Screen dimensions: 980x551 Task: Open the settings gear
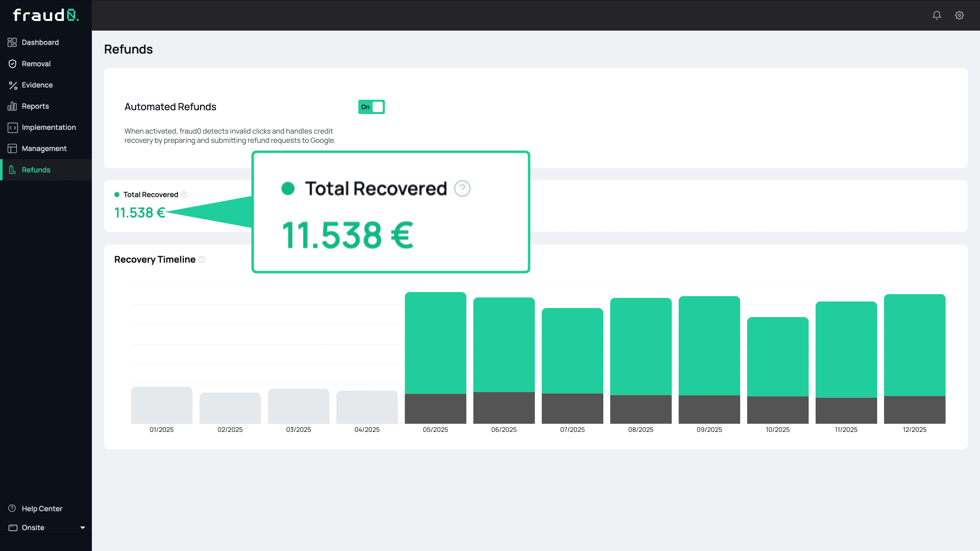click(x=959, y=15)
